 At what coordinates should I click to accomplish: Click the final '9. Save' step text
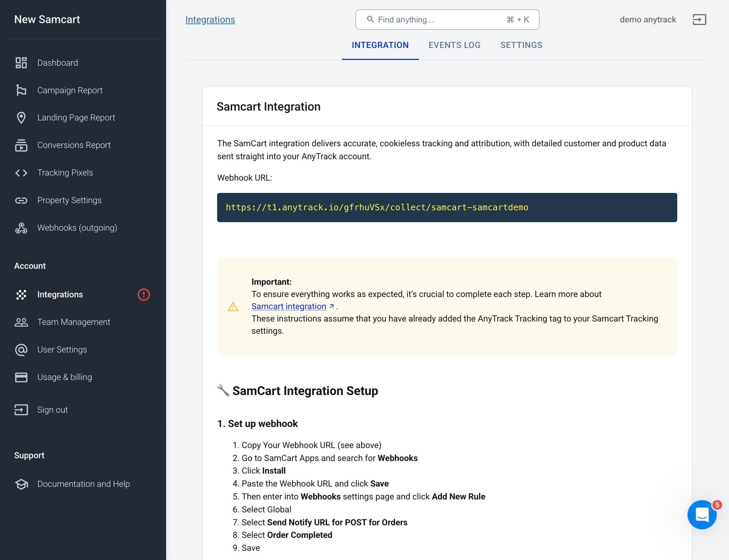pyautogui.click(x=246, y=548)
